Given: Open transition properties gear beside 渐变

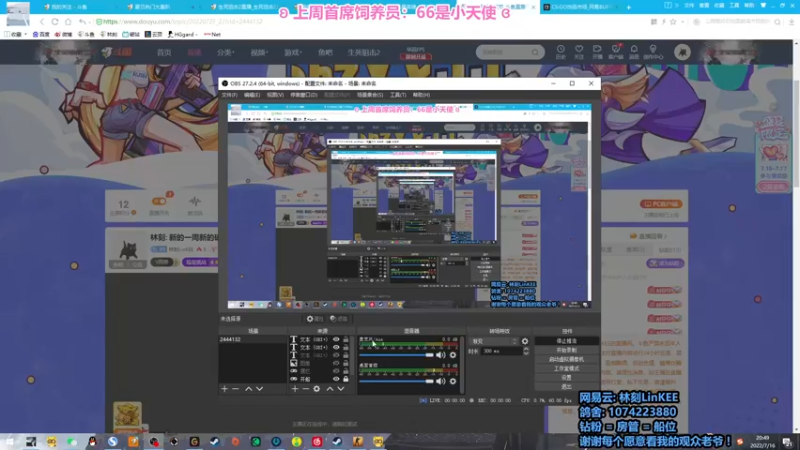Looking at the screenshot, I should point(525,341).
